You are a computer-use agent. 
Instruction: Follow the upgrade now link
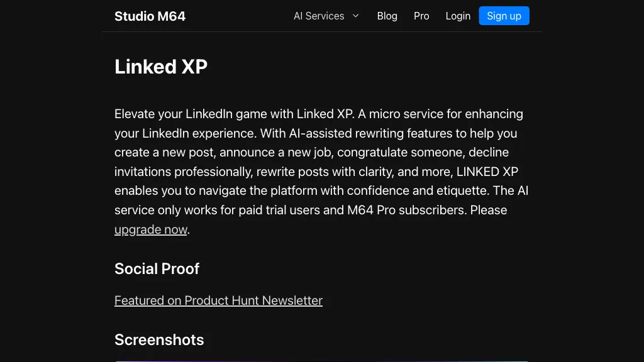(151, 229)
